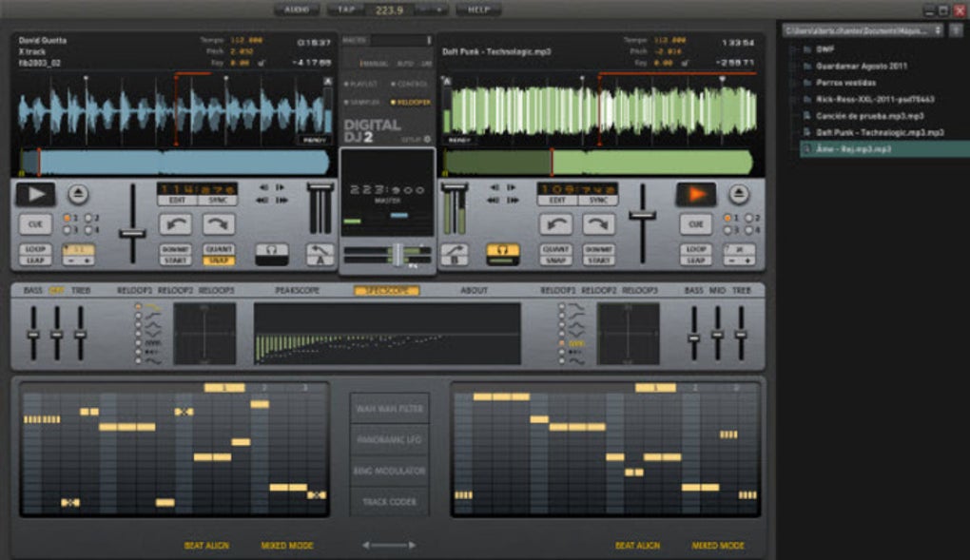Expand the Rick-Ross-XXL-2011 folder
This screenshot has height=560, width=970.
pyautogui.click(x=794, y=99)
